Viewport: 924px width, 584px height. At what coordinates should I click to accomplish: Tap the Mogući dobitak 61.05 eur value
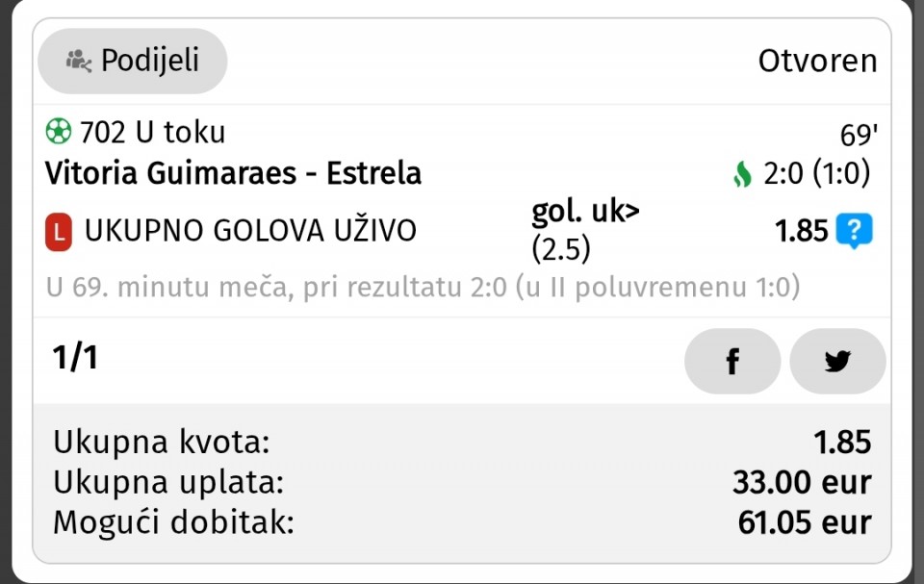click(x=804, y=522)
